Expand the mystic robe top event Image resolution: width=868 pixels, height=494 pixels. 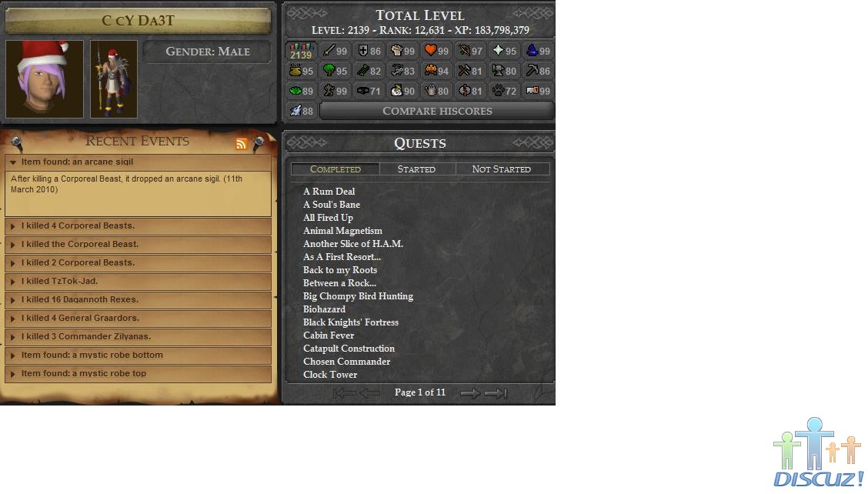click(138, 374)
